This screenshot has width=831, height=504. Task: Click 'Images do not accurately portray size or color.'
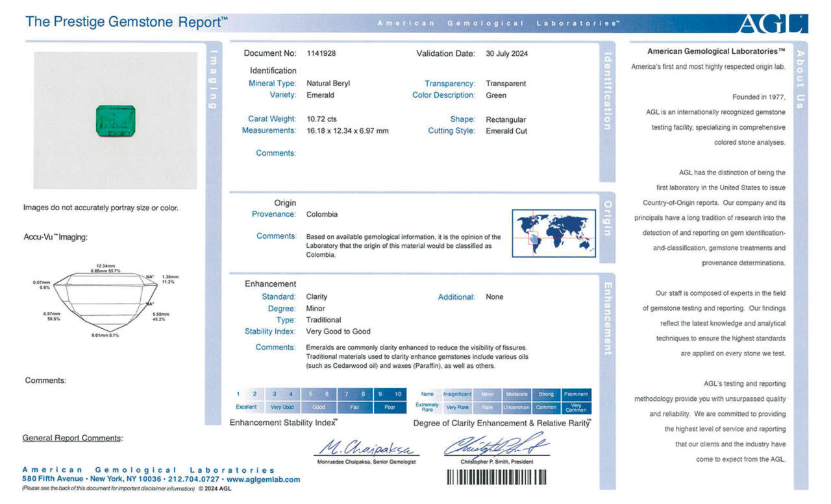[101, 208]
